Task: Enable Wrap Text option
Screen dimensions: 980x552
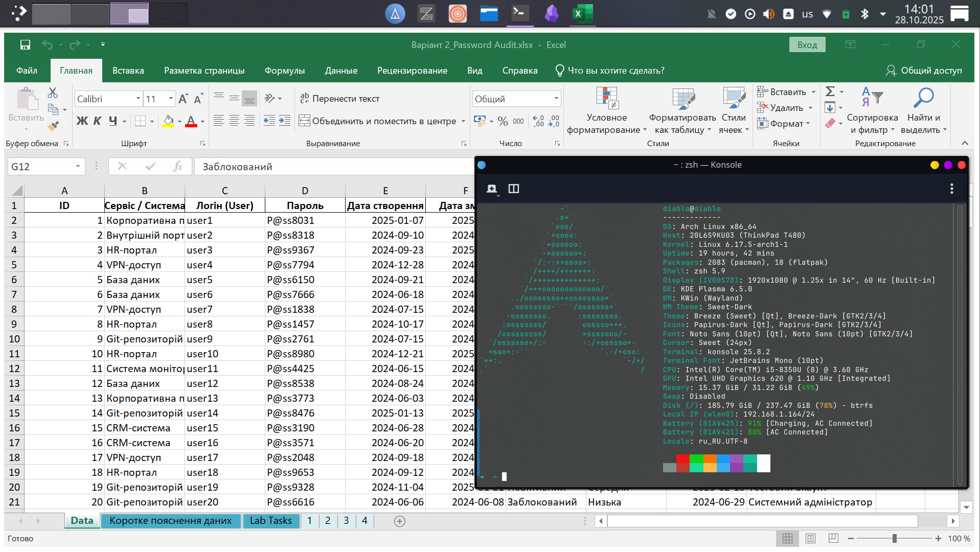Action: (x=340, y=99)
